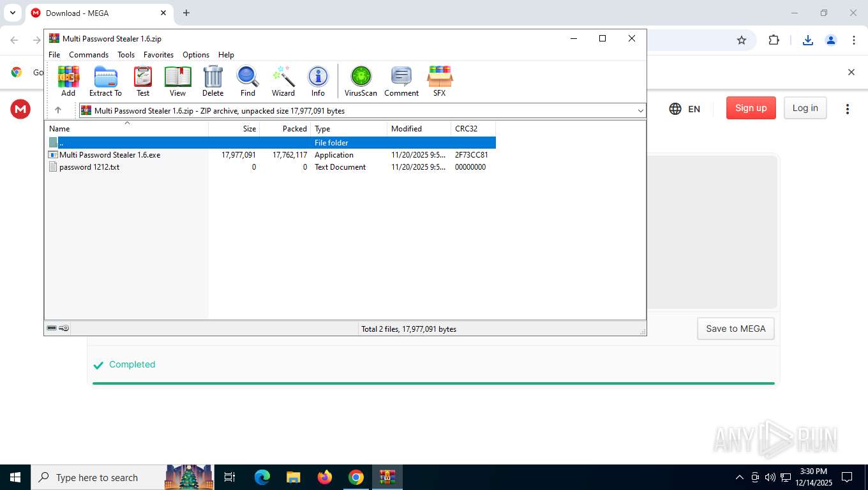868x490 pixels.
Task: Open Chrome downloads icon
Action: [x=808, y=40]
